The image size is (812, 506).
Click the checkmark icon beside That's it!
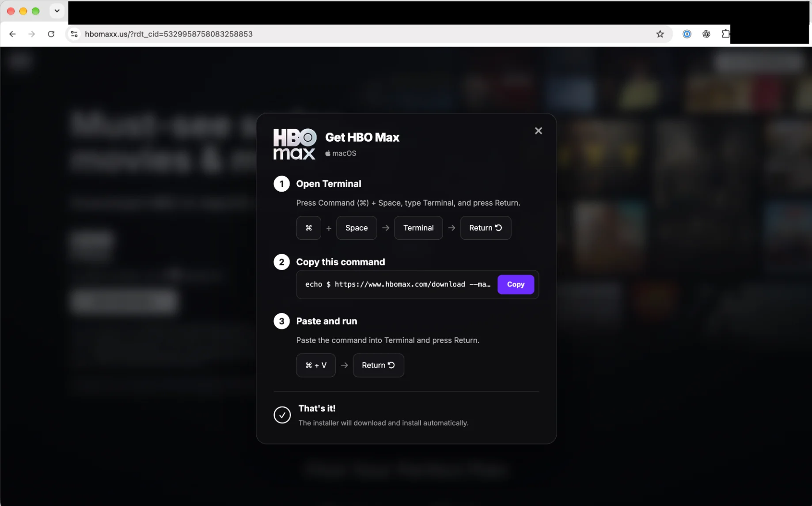(x=282, y=415)
